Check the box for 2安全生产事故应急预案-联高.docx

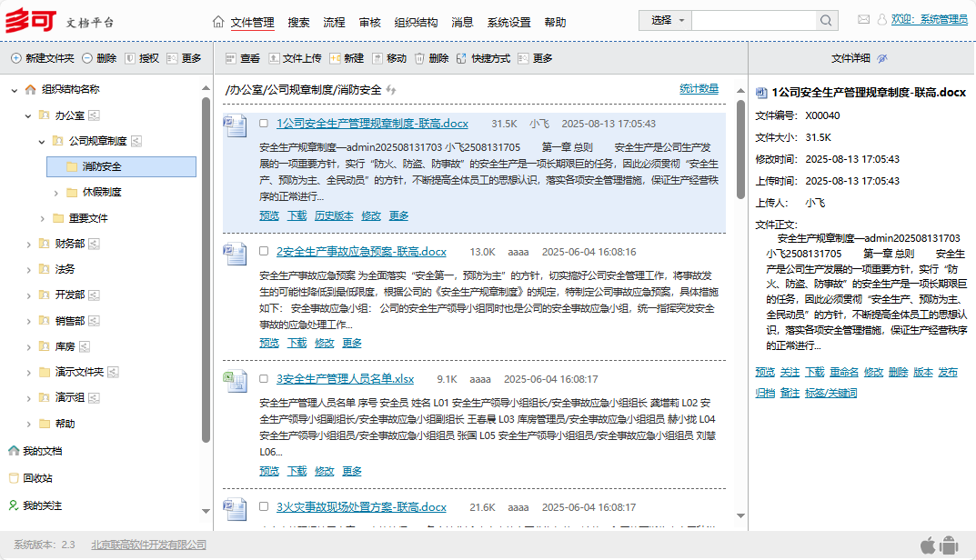264,251
